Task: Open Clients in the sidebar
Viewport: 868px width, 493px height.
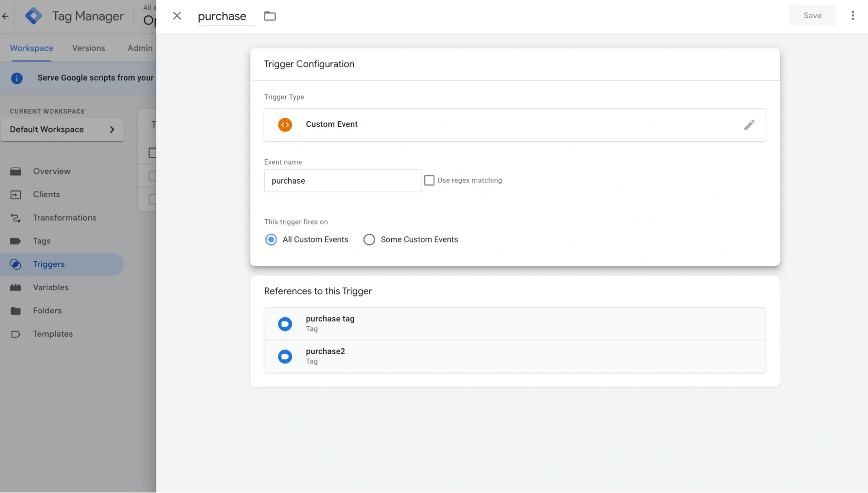Action: pos(62,195)
